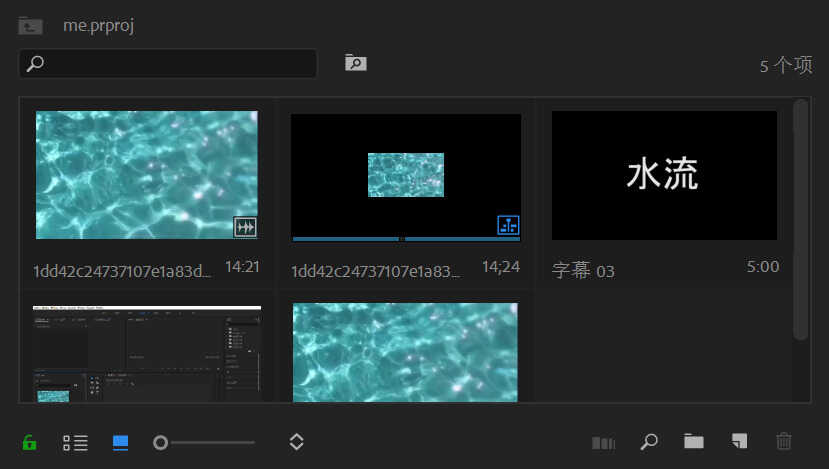Viewport: 829px width, 469px height.
Task: Select the sequence thumbnail with the small water frame
Action: tap(406, 174)
